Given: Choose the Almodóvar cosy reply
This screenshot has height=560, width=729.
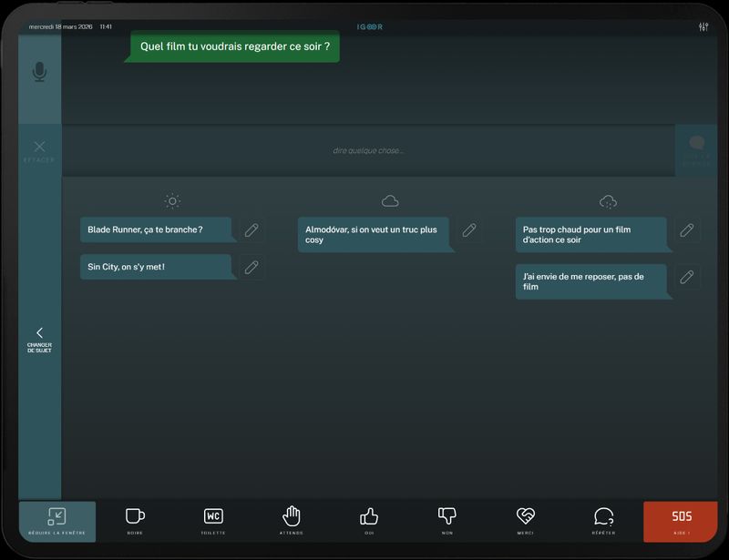Looking at the screenshot, I should pos(375,235).
